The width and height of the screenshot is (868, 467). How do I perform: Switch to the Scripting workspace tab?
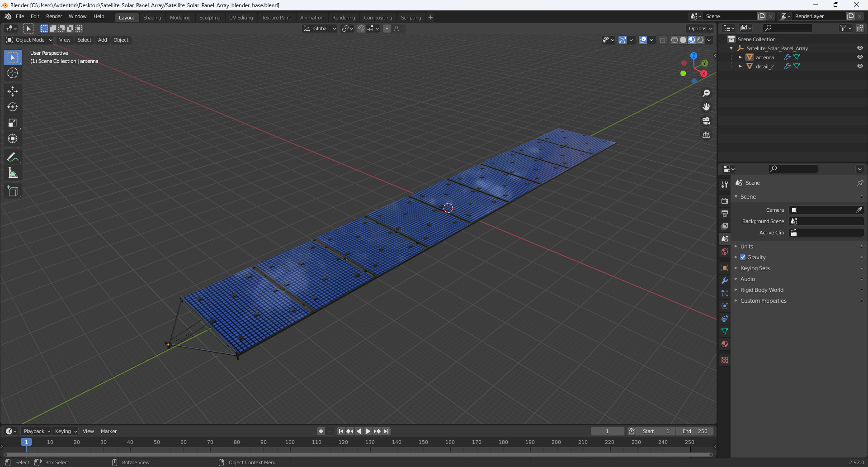point(411,18)
